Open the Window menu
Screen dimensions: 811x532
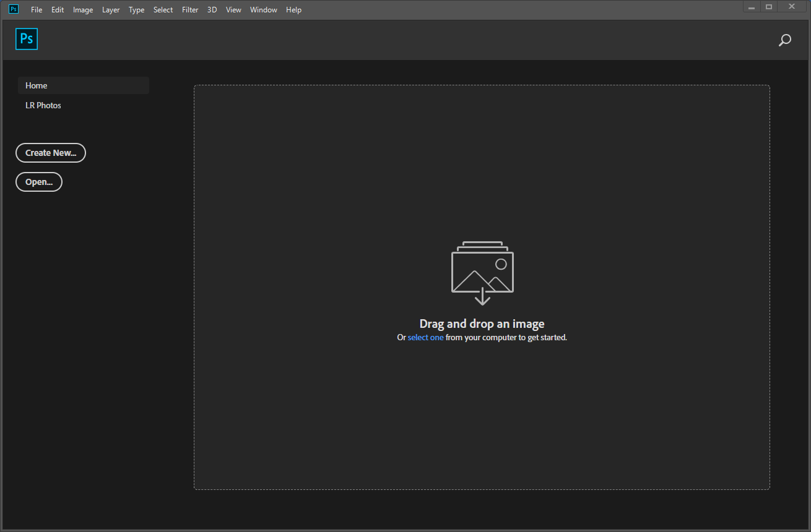tap(264, 9)
